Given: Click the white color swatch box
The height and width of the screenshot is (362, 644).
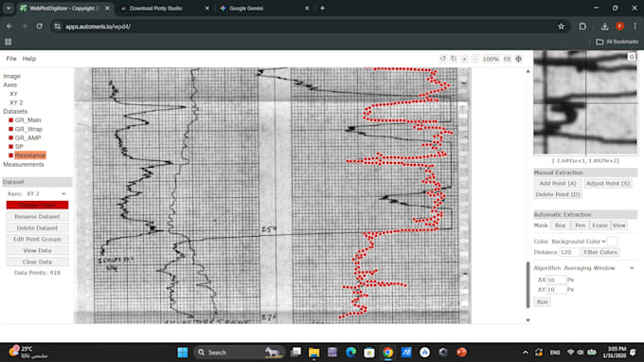Looking at the screenshot, I should (612, 242).
